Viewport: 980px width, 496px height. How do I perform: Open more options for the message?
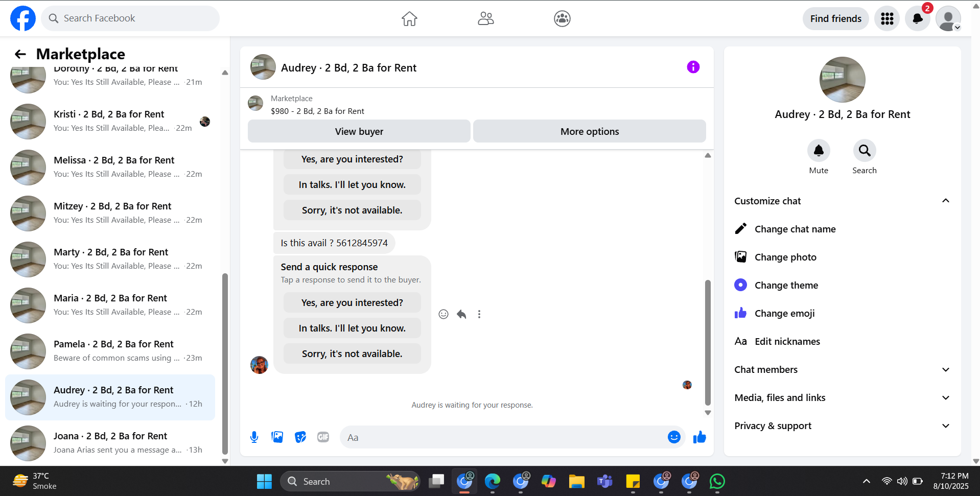pyautogui.click(x=479, y=314)
